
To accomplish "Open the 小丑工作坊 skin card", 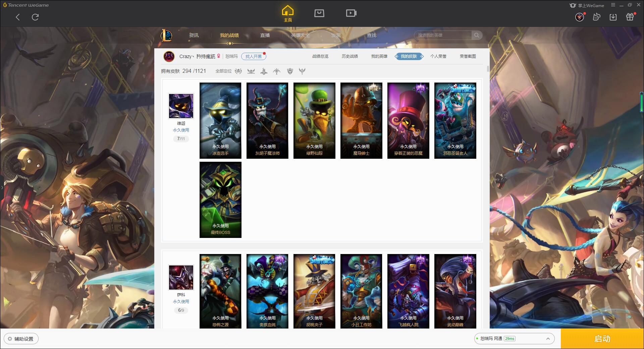I will (x=361, y=291).
